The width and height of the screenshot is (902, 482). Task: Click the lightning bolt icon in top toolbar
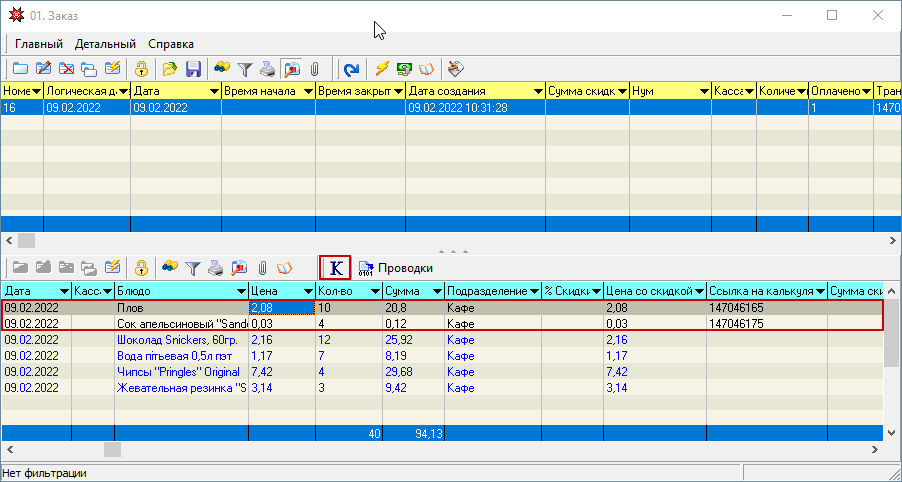[382, 69]
